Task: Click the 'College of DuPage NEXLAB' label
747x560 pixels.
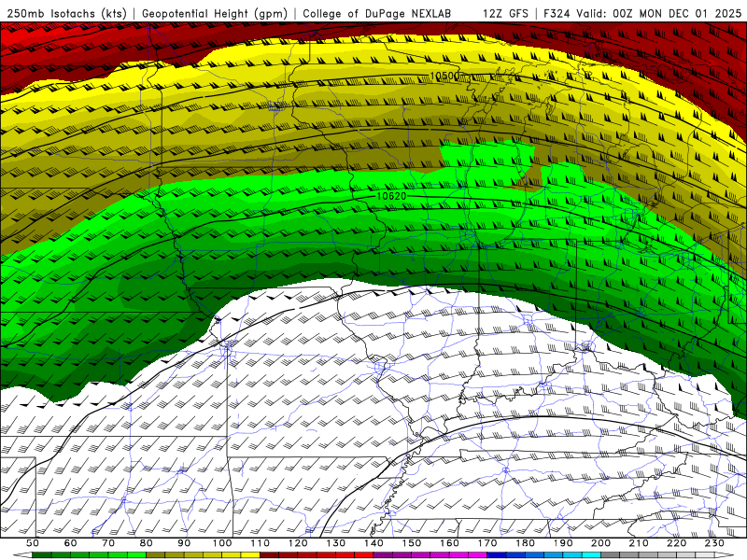Action: pyautogui.click(x=377, y=13)
